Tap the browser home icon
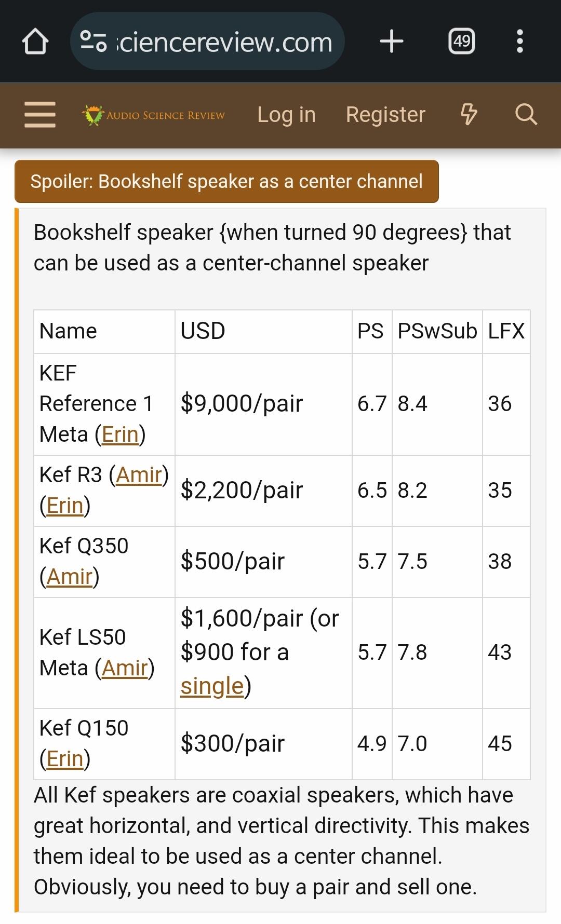Screen dimensions: 561x924 (x=35, y=42)
